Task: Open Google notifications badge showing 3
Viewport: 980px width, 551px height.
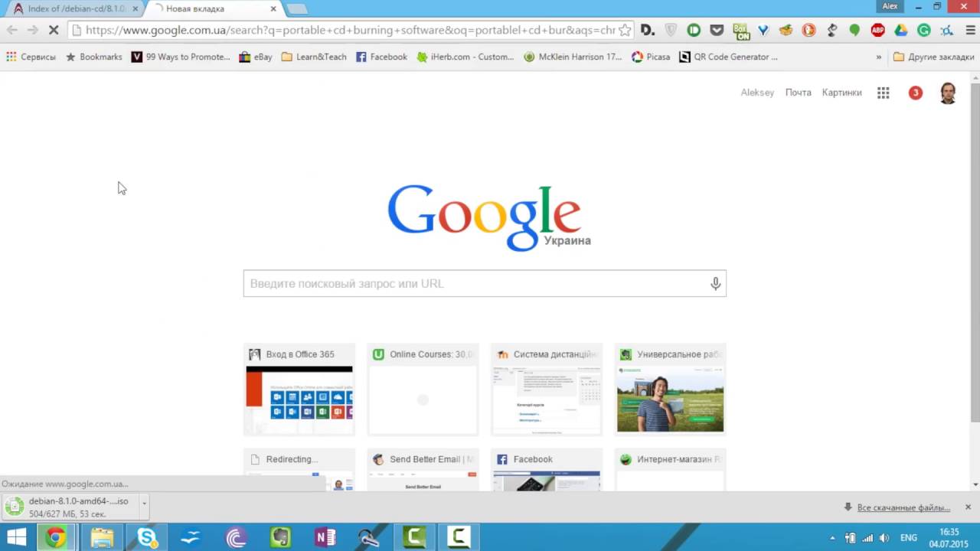Action: pos(915,93)
